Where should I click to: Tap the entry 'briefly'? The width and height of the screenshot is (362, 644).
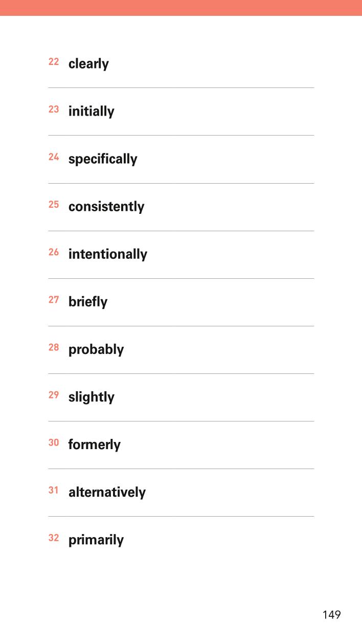click(x=88, y=302)
